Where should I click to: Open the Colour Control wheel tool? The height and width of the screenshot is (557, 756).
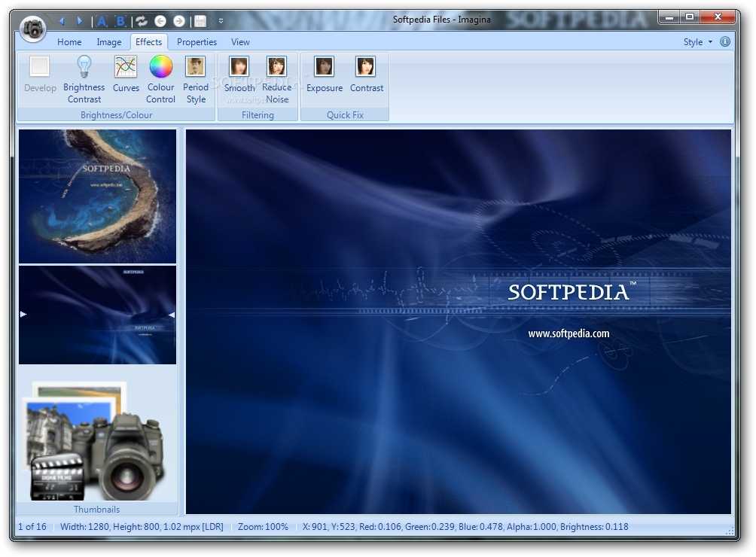tap(160, 80)
